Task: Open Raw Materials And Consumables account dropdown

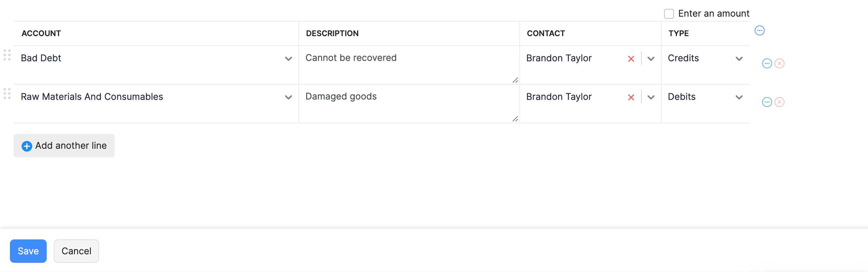Action: point(289,97)
